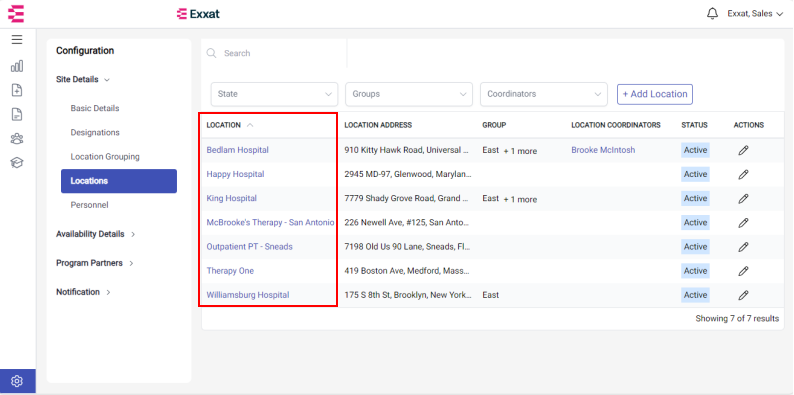Select Designations in configuration menu
The height and width of the screenshot is (395, 794).
[x=95, y=133]
